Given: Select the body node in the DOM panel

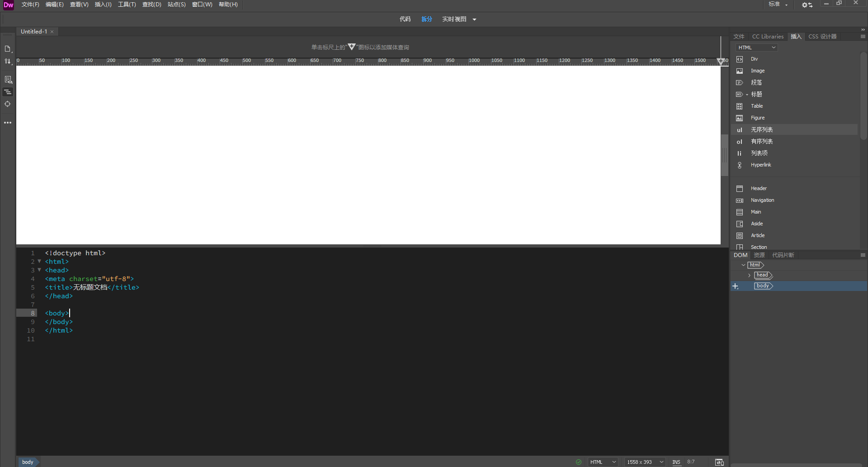Looking at the screenshot, I should [x=763, y=286].
